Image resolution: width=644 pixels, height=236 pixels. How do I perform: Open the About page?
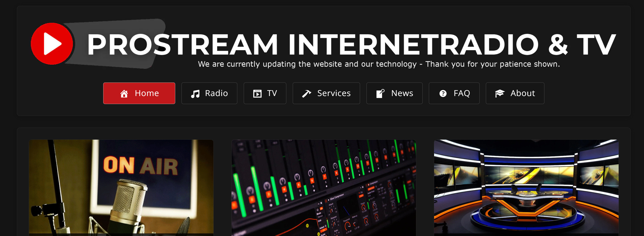click(515, 93)
